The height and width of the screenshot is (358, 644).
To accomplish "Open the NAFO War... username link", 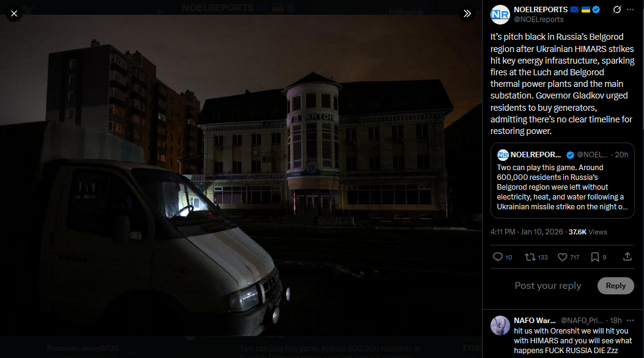I will 535,321.
